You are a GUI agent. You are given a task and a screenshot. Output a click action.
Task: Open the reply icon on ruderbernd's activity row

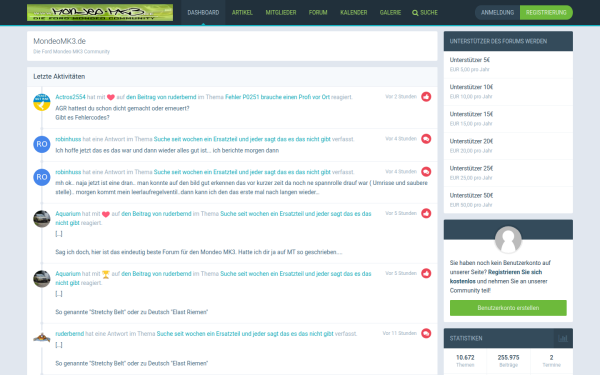click(x=426, y=334)
